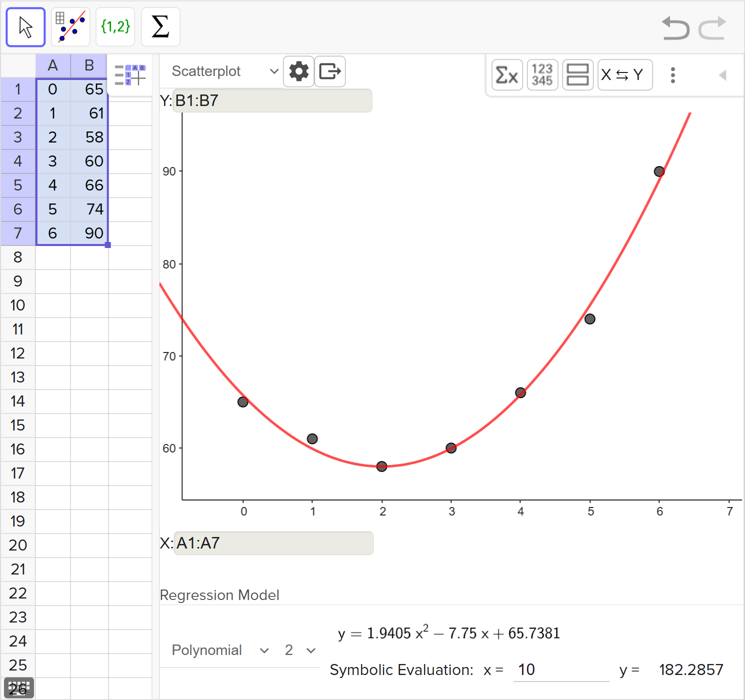Select row 20 header
This screenshot has height=700, width=745.
(x=18, y=545)
